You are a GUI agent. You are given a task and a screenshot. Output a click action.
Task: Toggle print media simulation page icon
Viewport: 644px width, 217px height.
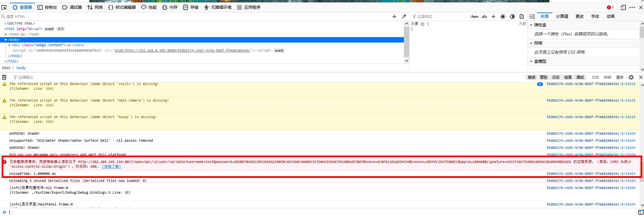(x=522, y=16)
